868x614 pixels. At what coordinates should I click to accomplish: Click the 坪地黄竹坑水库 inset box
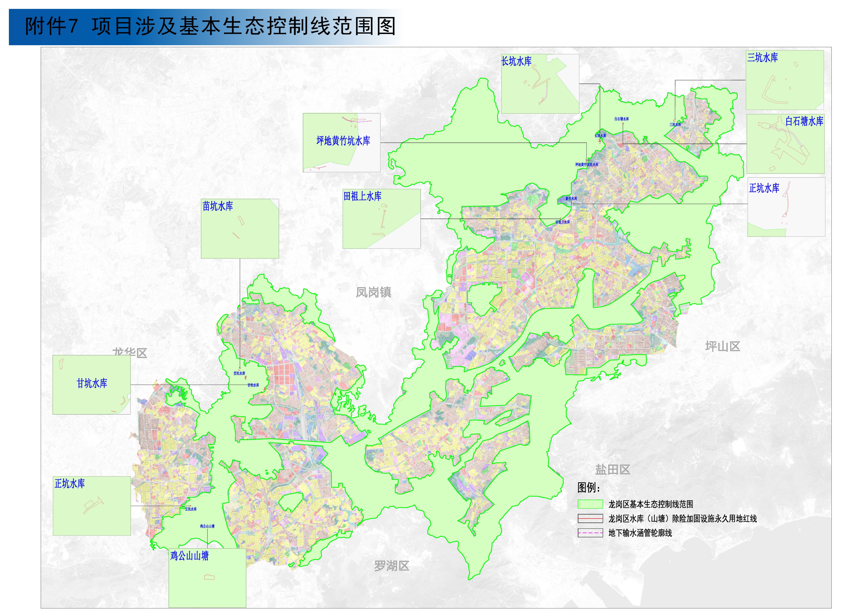click(x=341, y=143)
